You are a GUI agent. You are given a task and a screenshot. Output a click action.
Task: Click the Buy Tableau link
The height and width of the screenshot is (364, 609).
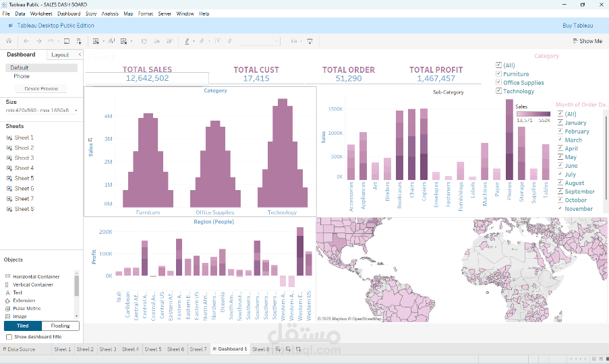coord(577,26)
